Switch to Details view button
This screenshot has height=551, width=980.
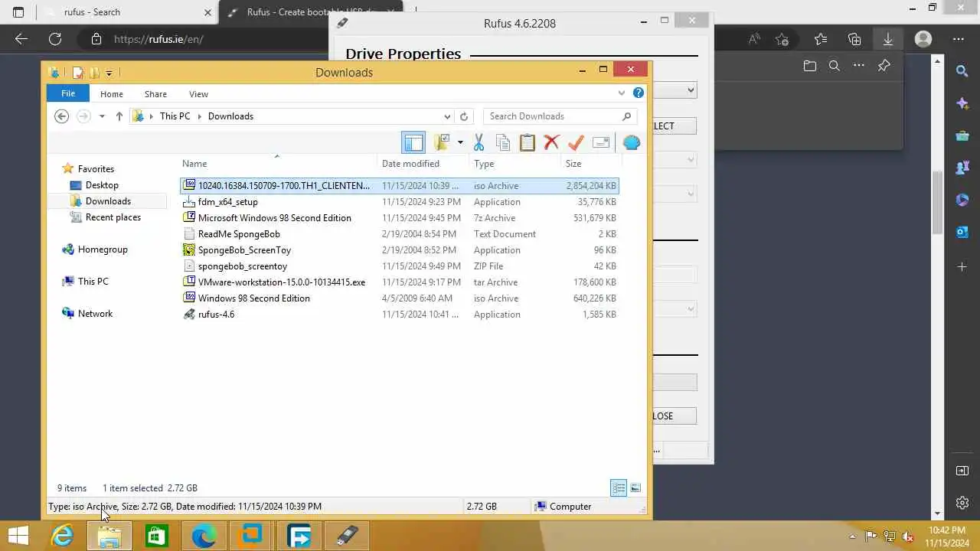pyautogui.click(x=619, y=488)
